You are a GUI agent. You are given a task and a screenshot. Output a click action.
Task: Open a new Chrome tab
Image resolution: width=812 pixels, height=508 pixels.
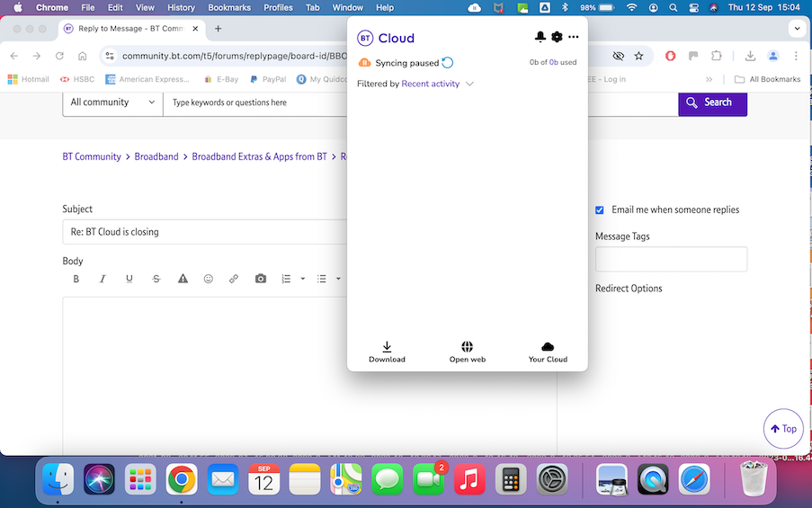218,29
